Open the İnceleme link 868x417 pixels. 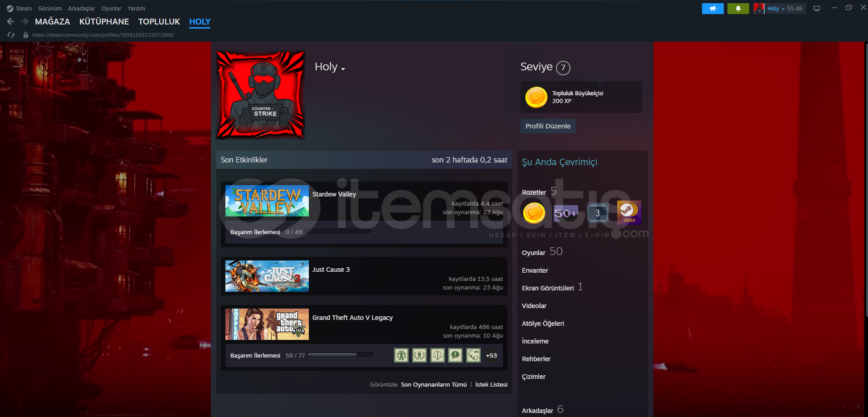535,341
